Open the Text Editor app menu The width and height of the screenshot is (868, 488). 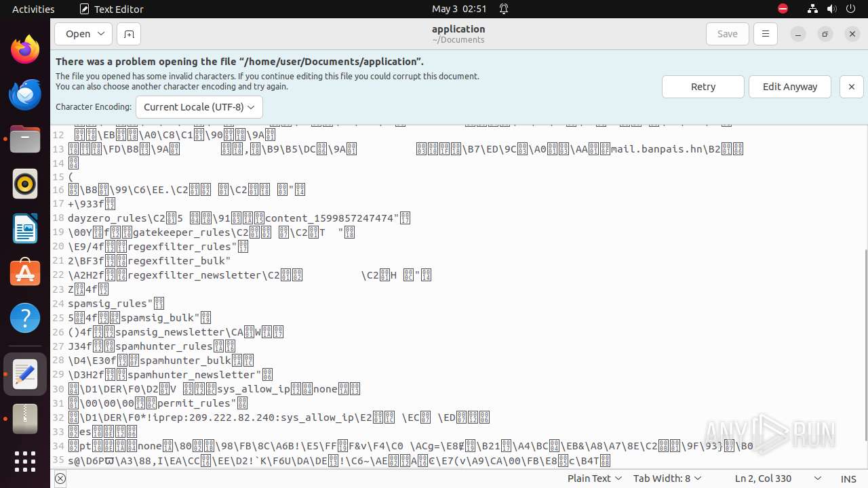112,9
